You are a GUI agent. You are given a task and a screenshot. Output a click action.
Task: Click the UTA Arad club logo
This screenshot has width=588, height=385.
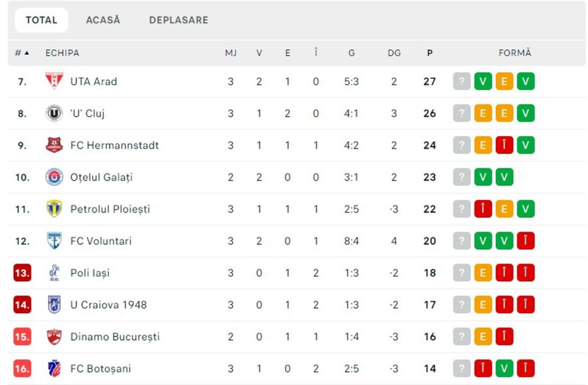[55, 81]
